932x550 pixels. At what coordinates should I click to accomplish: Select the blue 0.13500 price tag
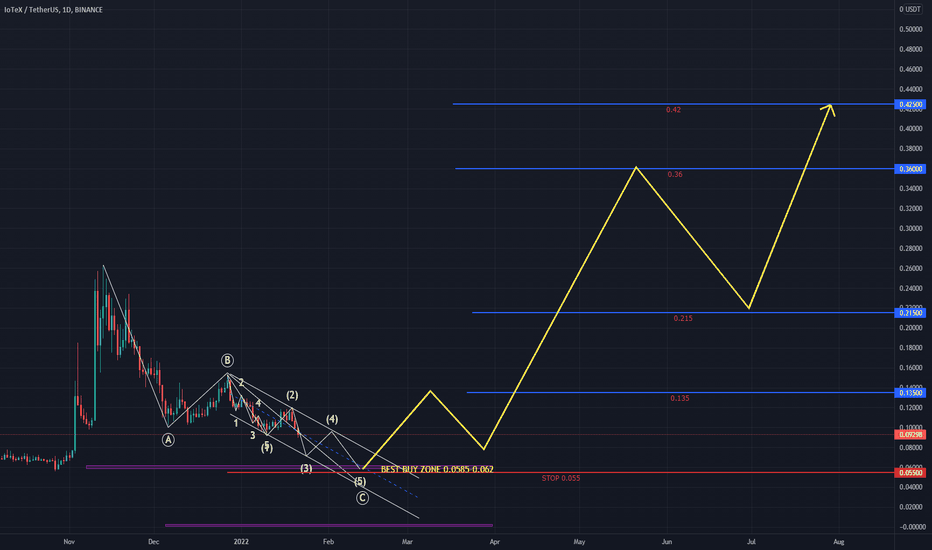click(x=910, y=393)
